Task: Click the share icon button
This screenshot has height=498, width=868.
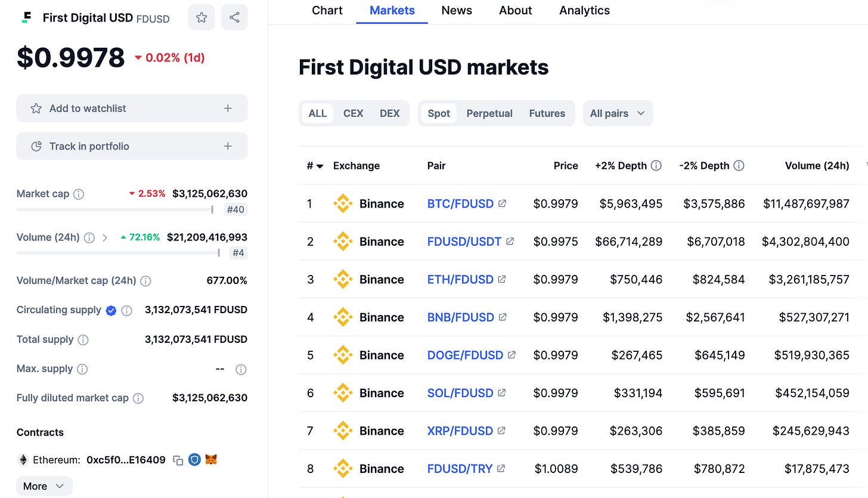Action: click(x=234, y=17)
